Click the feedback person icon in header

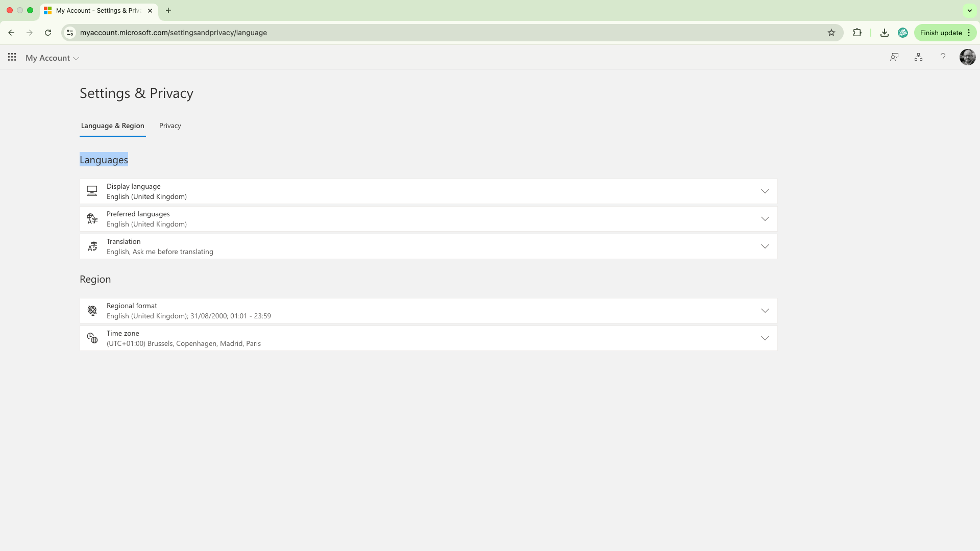(x=894, y=57)
